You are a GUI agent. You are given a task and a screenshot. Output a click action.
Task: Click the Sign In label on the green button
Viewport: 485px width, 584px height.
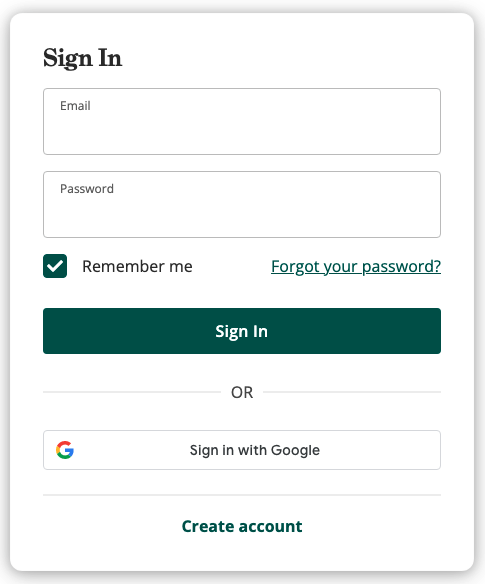tap(241, 331)
